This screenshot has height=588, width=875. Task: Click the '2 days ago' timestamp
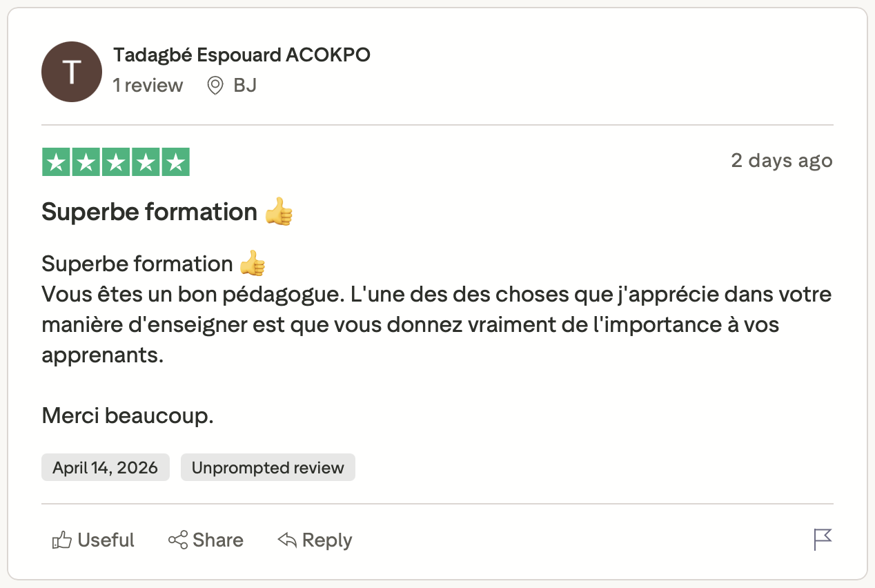(781, 161)
